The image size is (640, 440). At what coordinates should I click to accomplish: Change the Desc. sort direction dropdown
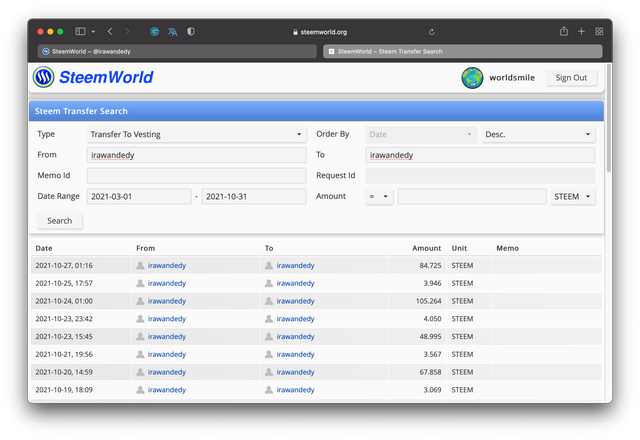pyautogui.click(x=538, y=134)
